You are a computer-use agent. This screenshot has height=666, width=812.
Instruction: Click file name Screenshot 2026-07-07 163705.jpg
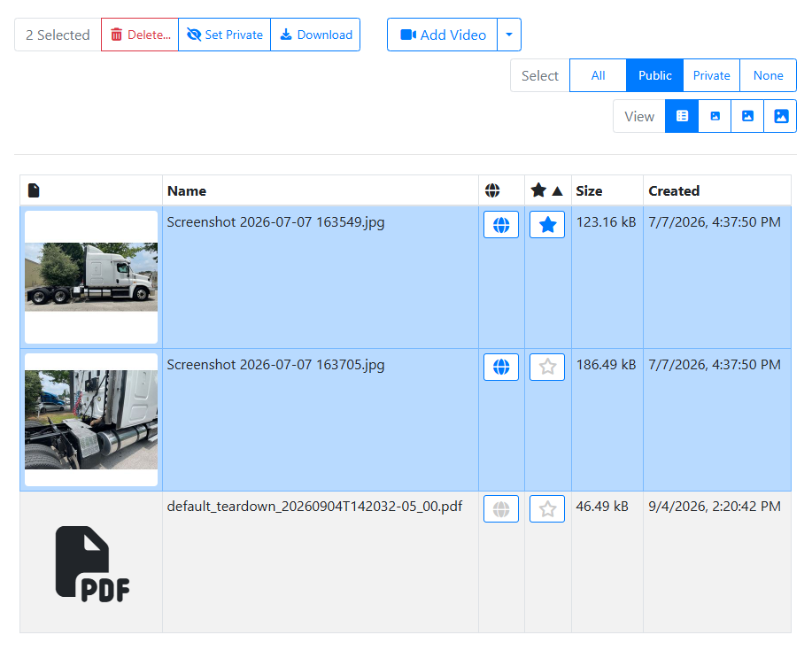click(275, 365)
